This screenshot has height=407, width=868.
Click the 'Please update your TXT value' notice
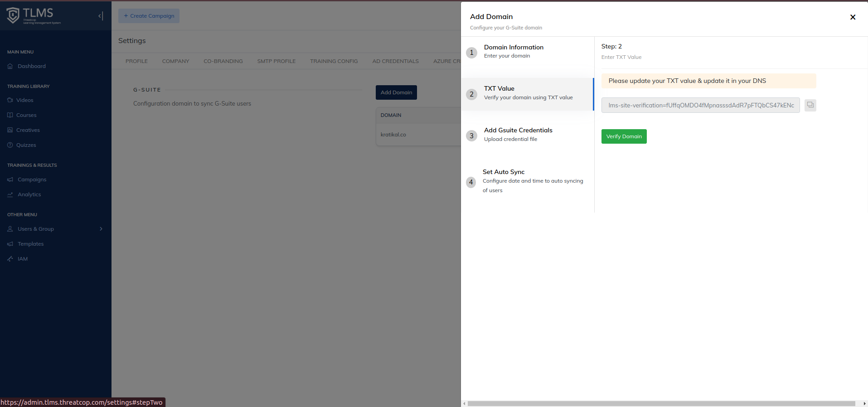[x=708, y=81]
